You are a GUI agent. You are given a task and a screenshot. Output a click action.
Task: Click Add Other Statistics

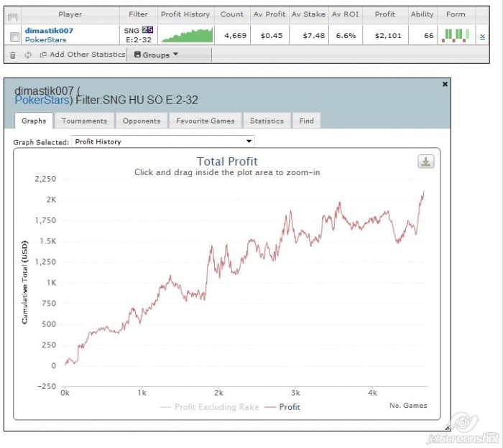83,55
